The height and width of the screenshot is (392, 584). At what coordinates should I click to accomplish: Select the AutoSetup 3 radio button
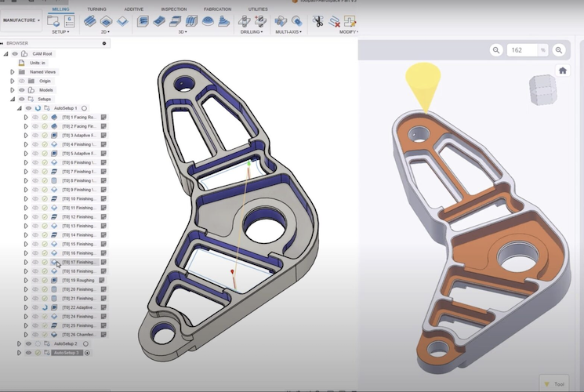click(87, 353)
